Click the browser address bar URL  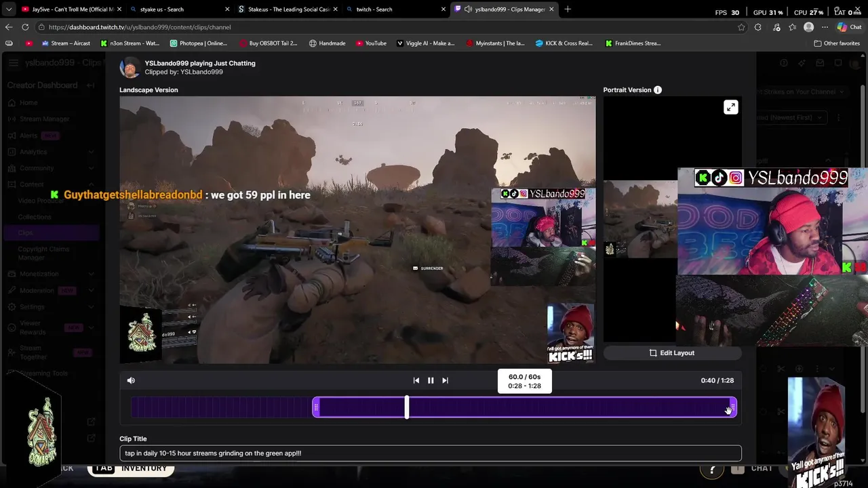click(x=139, y=27)
